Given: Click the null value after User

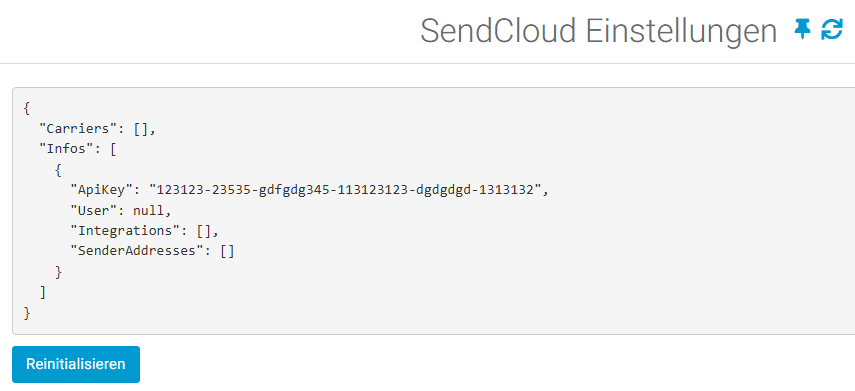Looking at the screenshot, I should tap(148, 210).
